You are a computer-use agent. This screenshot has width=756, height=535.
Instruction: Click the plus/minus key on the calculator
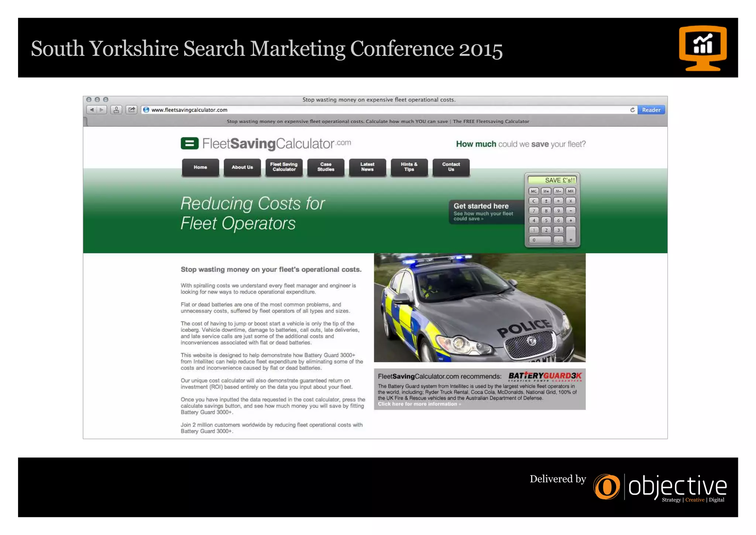tap(546, 201)
